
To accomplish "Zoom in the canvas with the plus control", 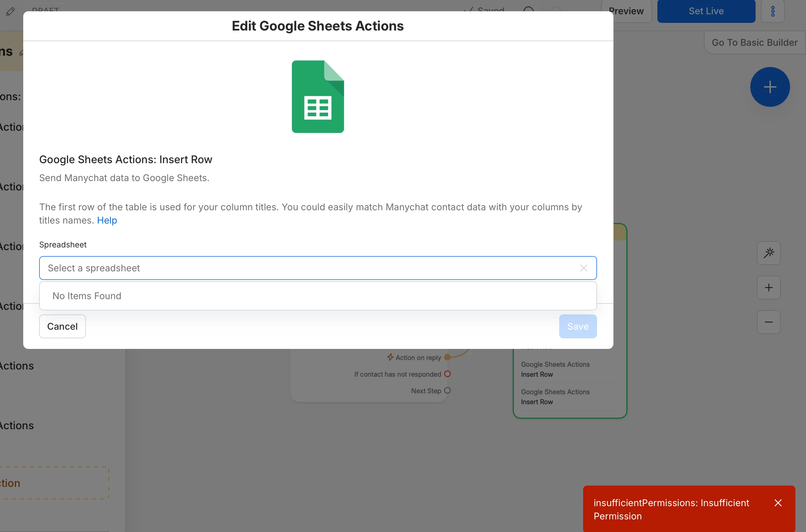I will [769, 288].
